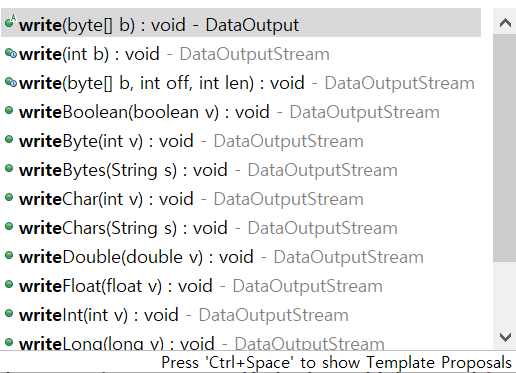Screen dimensions: 516x373
Task: Click the green method icon next to writeChar
Action: 9,197
